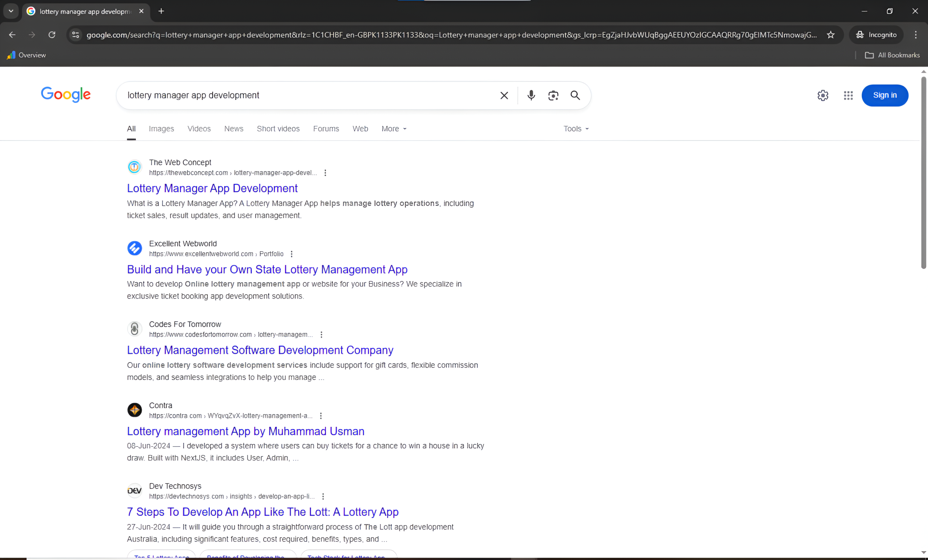Click the Sign in button

click(x=885, y=95)
